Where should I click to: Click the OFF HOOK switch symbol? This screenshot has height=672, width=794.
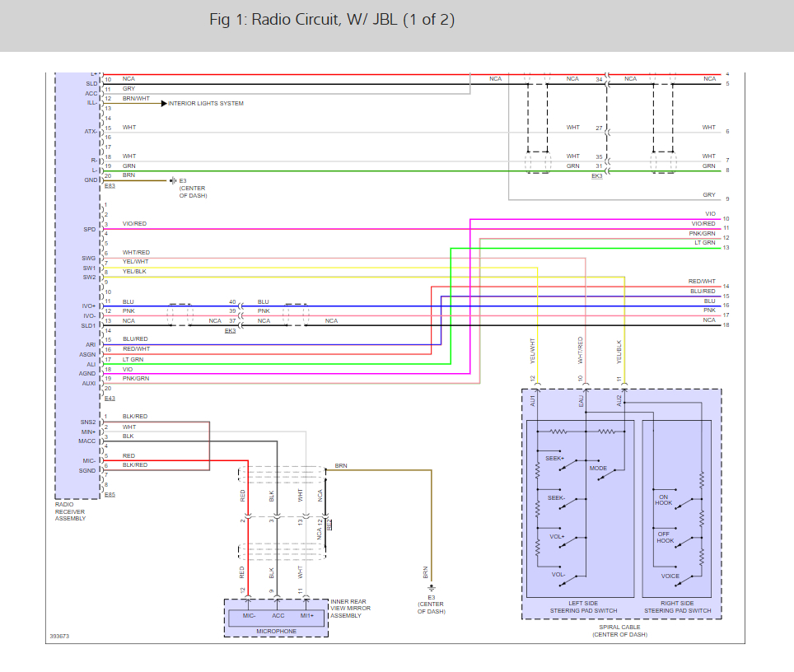coord(683,544)
